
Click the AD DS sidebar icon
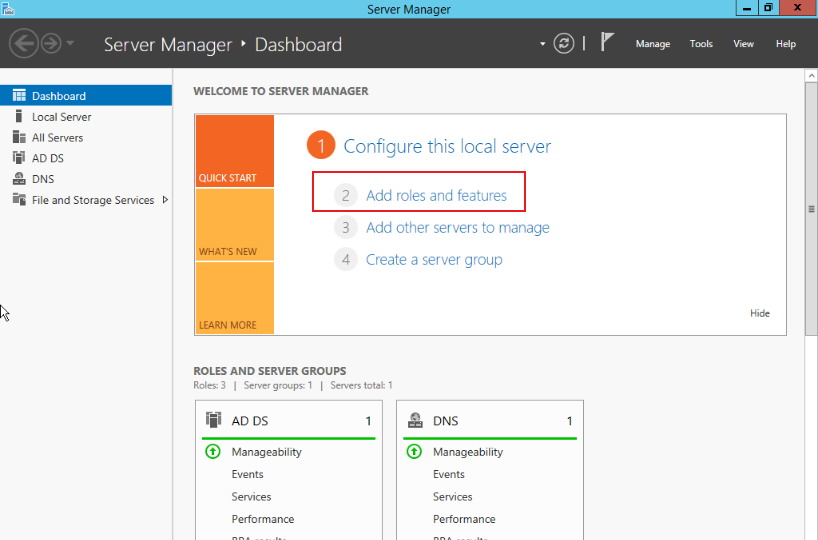click(x=19, y=158)
